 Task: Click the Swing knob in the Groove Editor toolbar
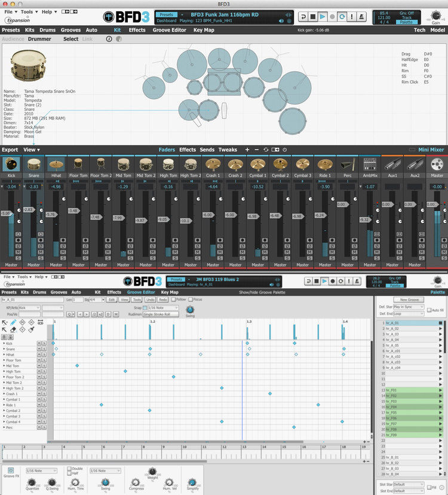coord(190,310)
